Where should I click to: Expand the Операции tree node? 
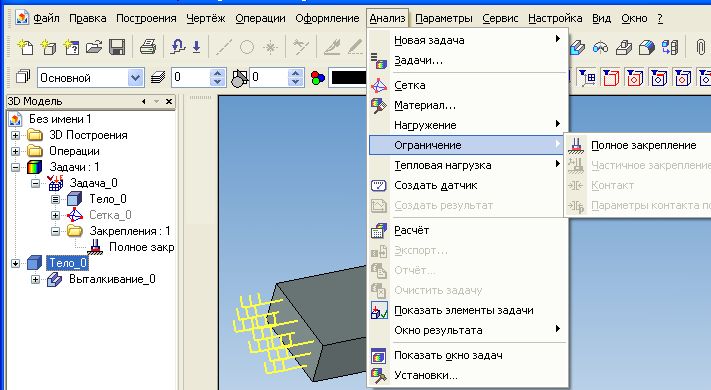15,151
